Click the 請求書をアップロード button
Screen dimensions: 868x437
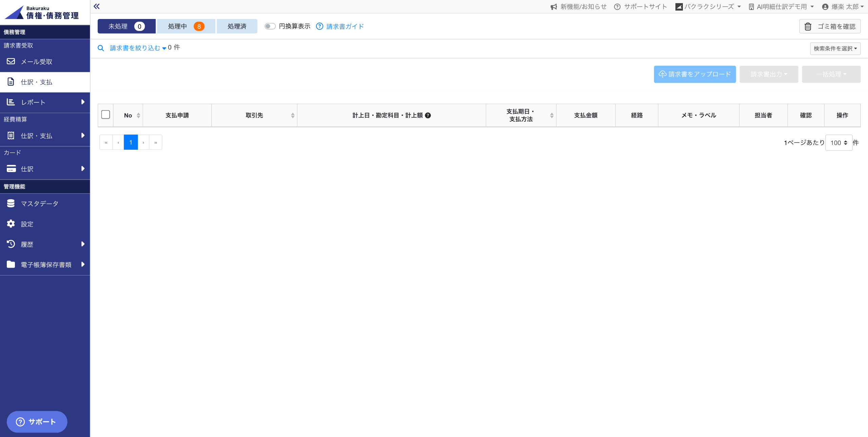[x=694, y=74]
